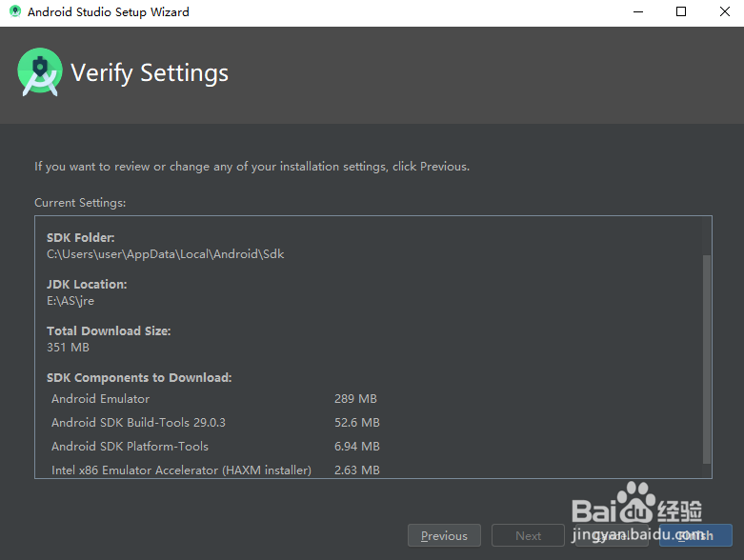Viewport: 744px width, 560px height.
Task: Click the settings list vertical scrollbar
Action: (x=707, y=359)
